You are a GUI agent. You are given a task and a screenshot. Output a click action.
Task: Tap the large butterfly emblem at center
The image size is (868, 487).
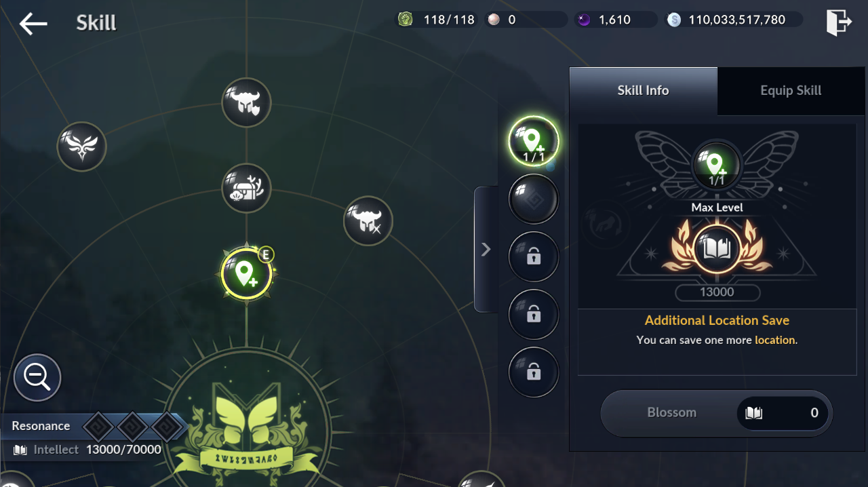click(x=247, y=421)
